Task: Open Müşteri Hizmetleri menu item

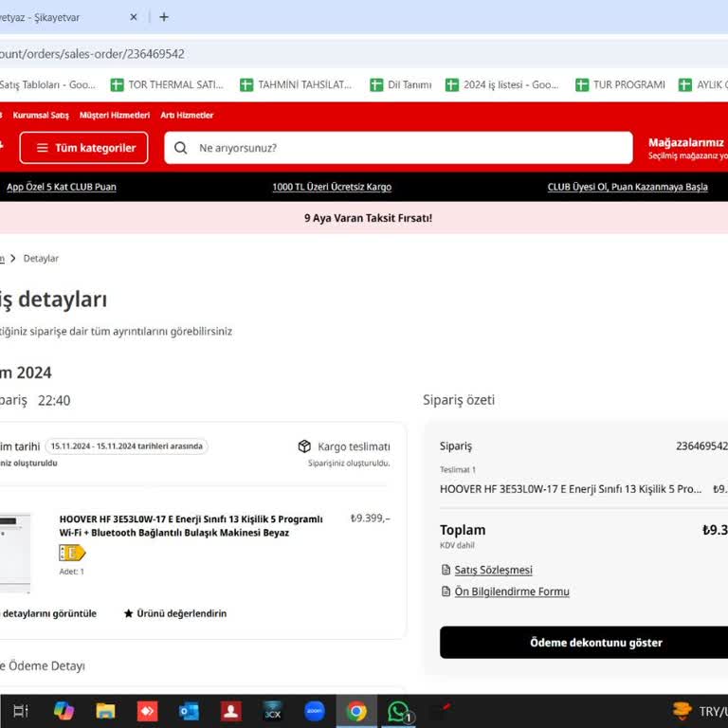Action: (x=115, y=115)
